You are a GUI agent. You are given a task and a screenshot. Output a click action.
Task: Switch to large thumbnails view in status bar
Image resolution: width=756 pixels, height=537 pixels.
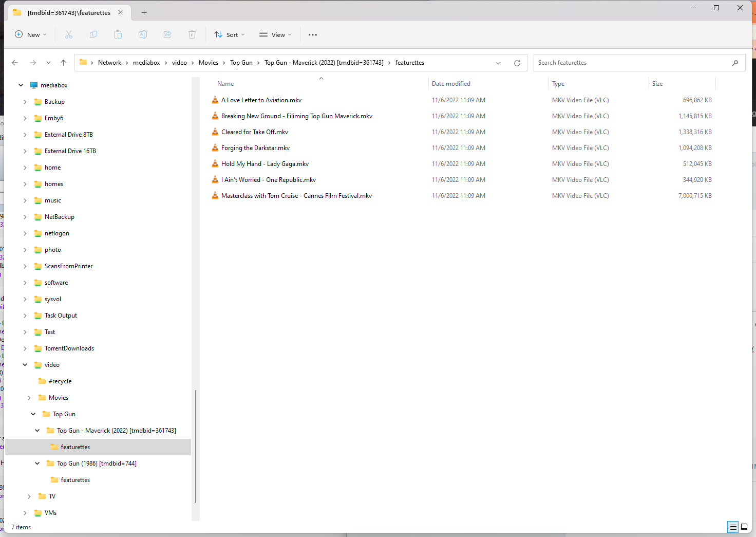pos(744,527)
